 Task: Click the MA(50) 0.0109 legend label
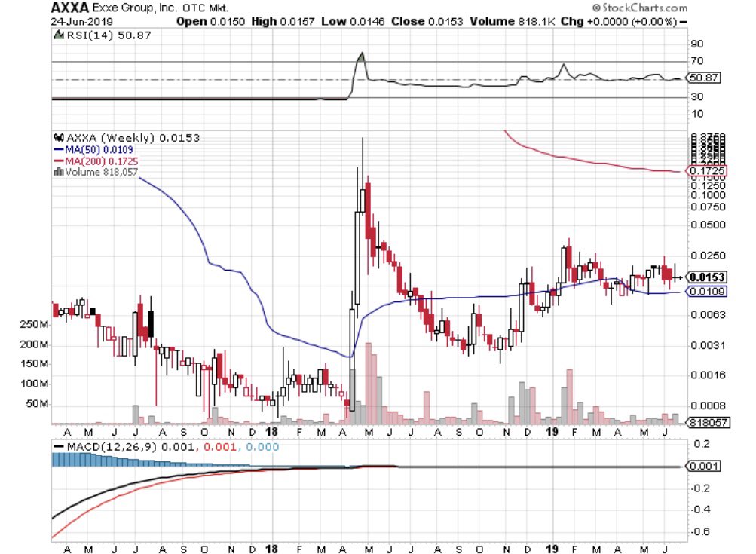[x=99, y=150]
